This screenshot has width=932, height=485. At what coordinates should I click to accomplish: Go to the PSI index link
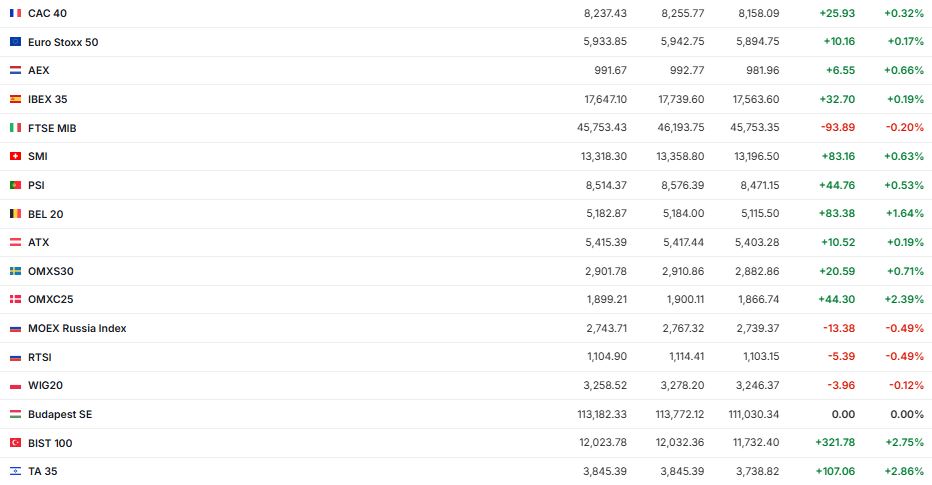pos(36,185)
